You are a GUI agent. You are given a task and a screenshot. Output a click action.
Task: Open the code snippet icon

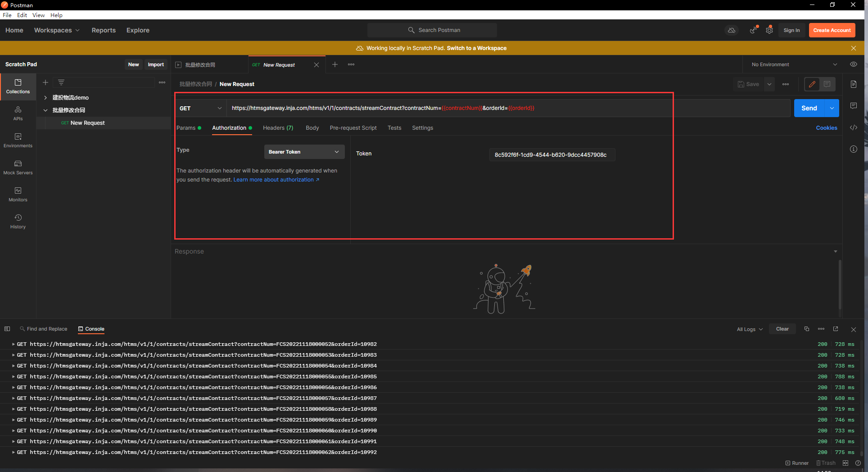click(x=854, y=127)
